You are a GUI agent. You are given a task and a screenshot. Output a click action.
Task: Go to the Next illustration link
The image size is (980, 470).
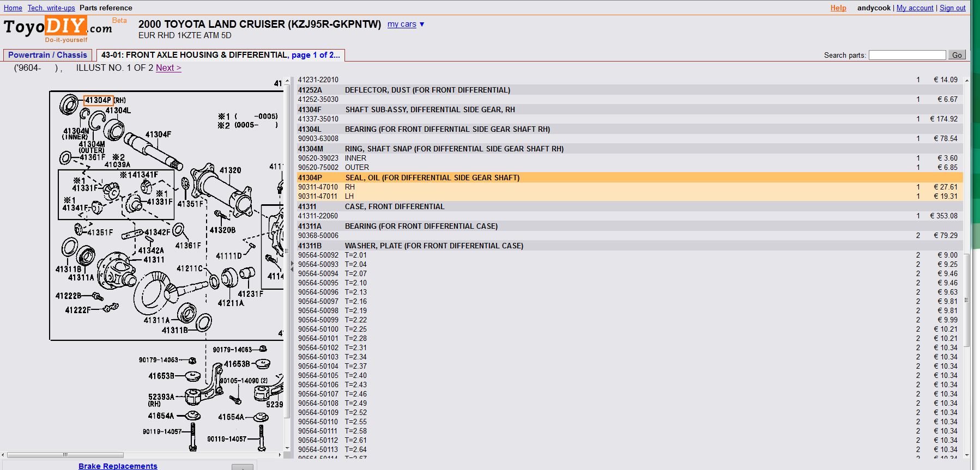[168, 68]
